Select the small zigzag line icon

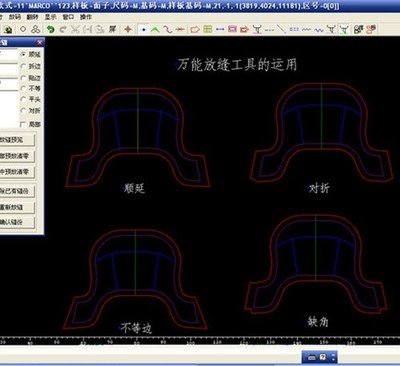(306, 30)
